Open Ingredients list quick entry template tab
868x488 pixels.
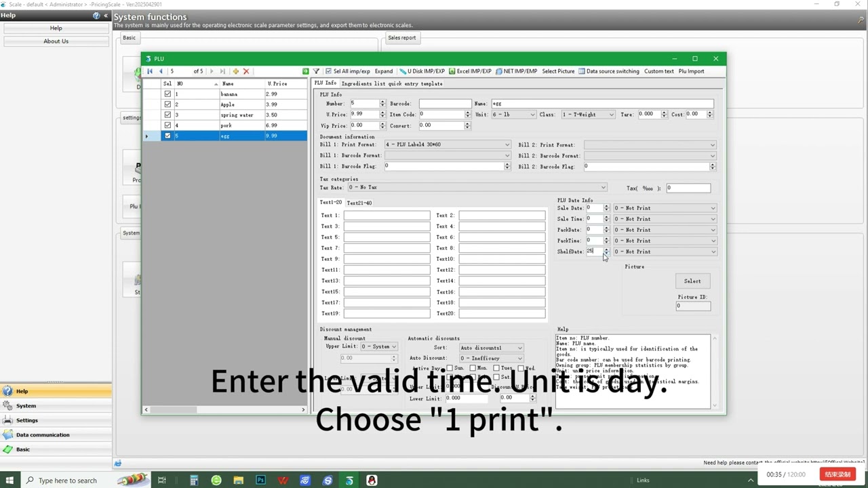392,83
